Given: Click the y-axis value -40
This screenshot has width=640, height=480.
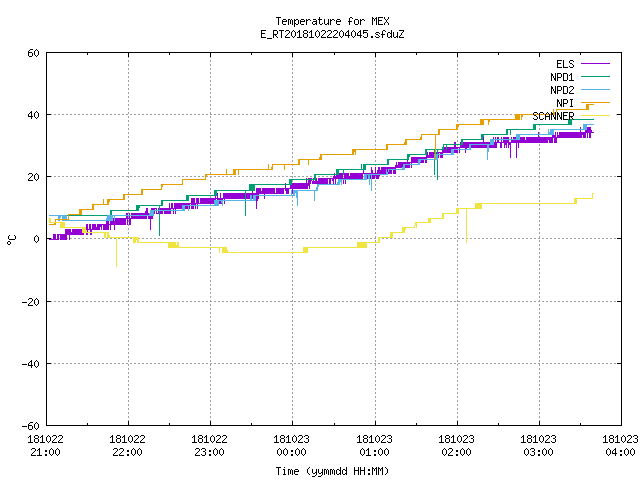Looking at the screenshot, I should coord(31,364).
